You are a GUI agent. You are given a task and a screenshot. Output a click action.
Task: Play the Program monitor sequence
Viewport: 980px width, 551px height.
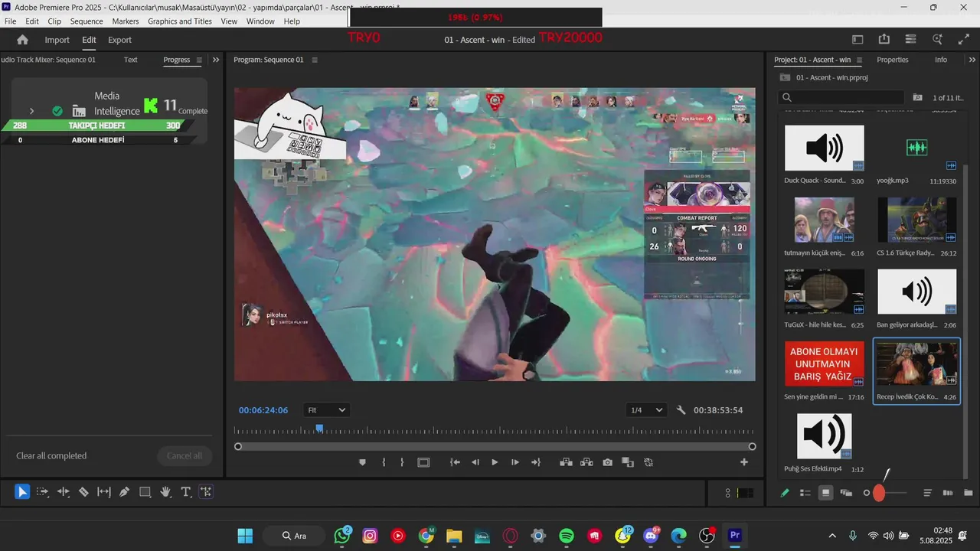click(495, 462)
